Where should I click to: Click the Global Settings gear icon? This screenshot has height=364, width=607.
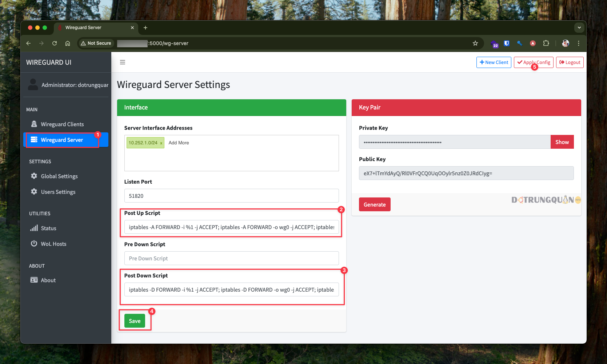[x=34, y=176]
